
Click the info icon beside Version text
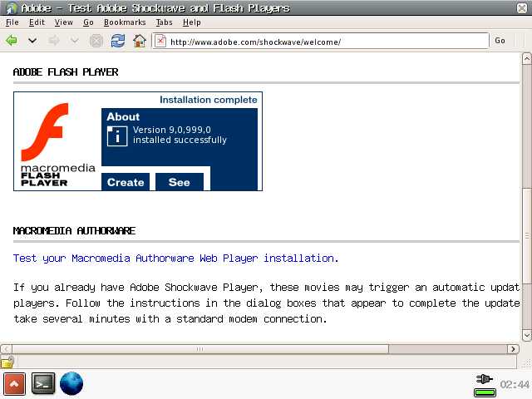click(x=117, y=136)
